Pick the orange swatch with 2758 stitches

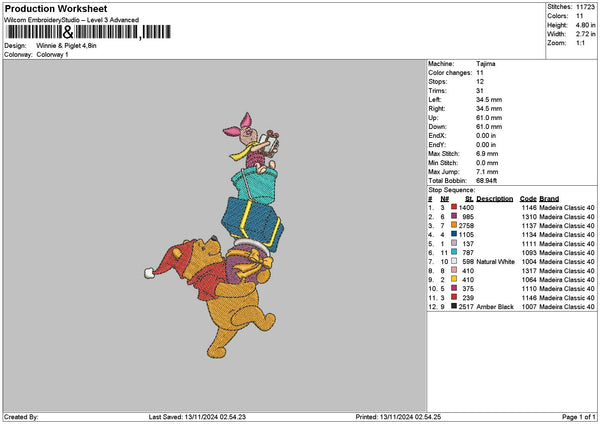(454, 225)
